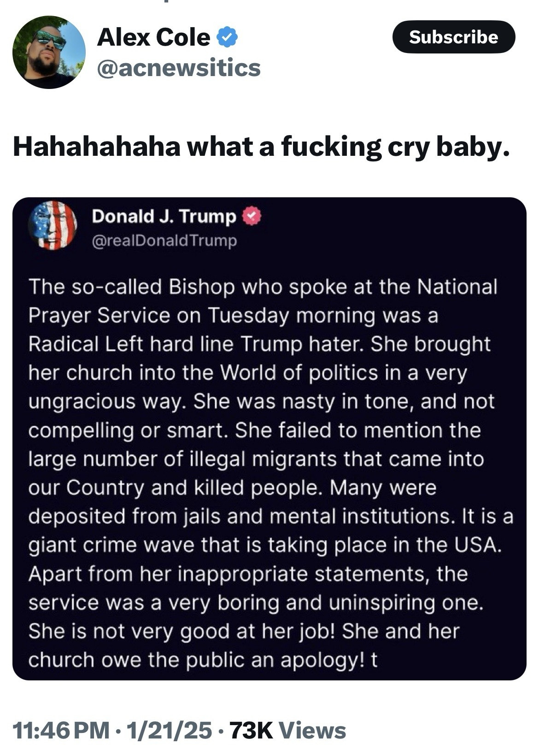The image size is (539, 756).
Task: Click the @realDonaldTrump handle
Action: point(164,241)
